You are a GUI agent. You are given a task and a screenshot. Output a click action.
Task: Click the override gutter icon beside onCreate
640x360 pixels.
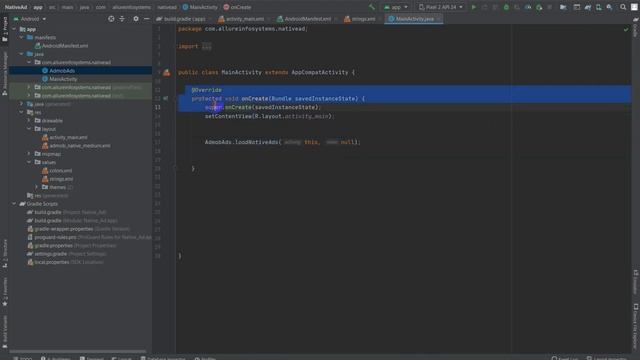pyautogui.click(x=166, y=98)
